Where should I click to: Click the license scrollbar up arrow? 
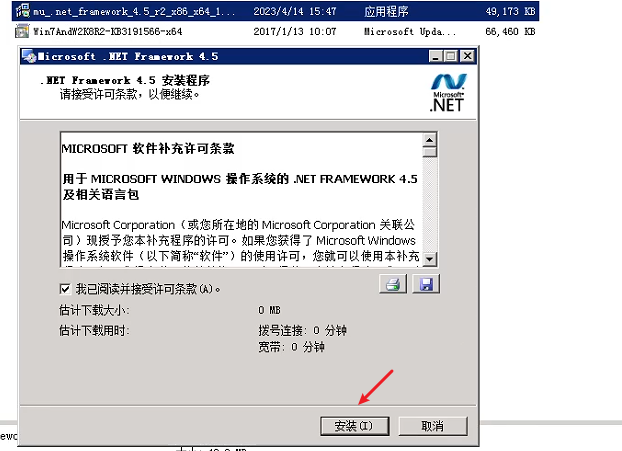pos(430,140)
